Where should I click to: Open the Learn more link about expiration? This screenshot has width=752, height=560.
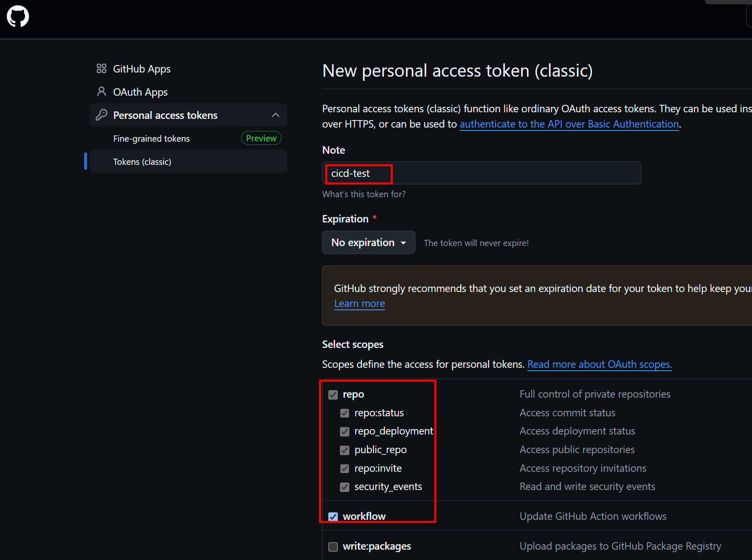point(359,304)
